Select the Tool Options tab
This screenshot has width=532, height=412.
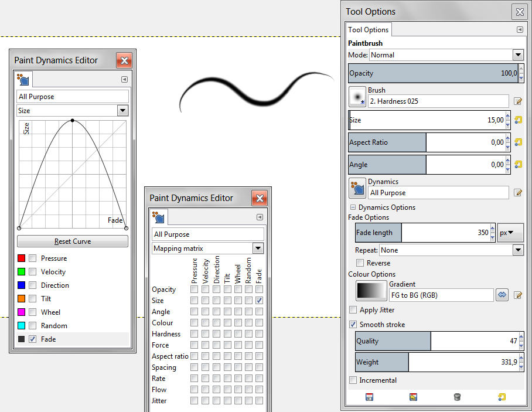pos(369,30)
